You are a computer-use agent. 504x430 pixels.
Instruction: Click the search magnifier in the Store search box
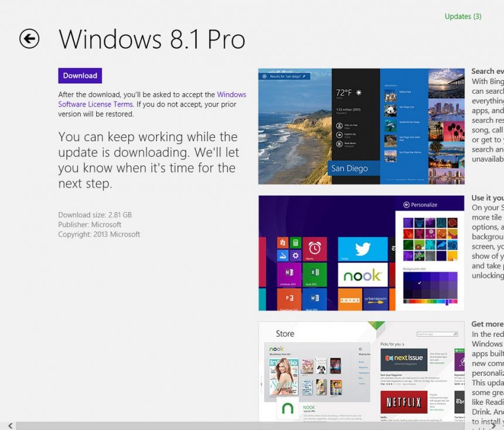pyautogui.click(x=455, y=333)
